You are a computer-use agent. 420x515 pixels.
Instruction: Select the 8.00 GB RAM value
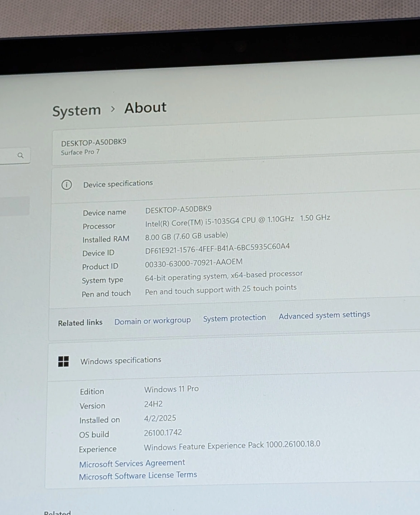186,236
